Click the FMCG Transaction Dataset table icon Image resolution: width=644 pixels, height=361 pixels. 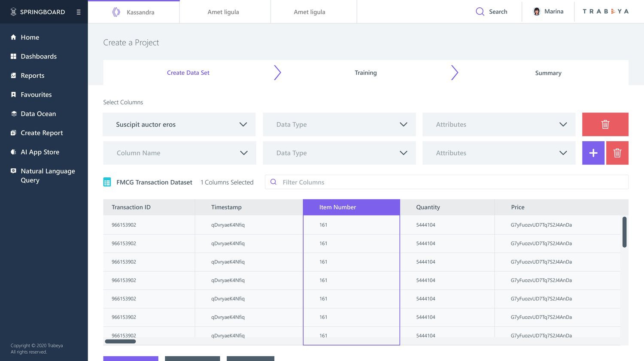(107, 182)
